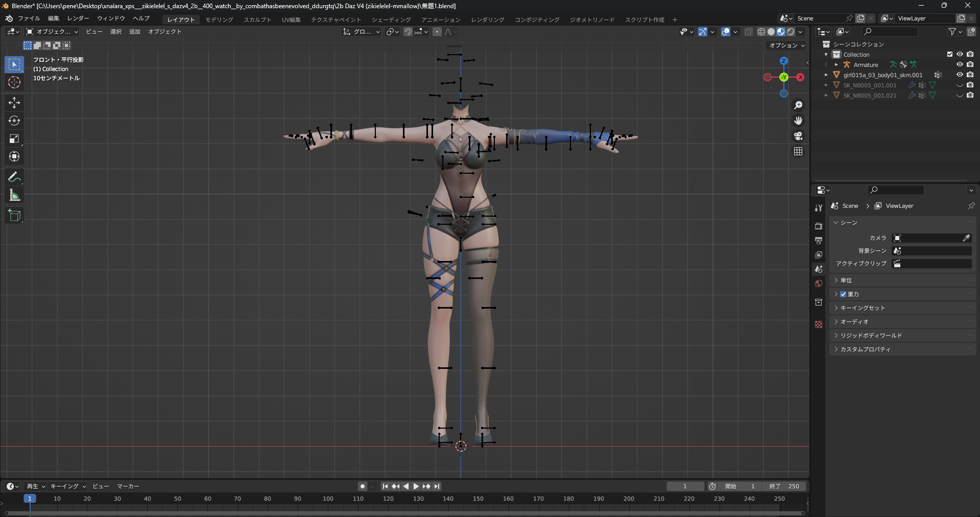Pin the properties editor context
This screenshot has height=517, width=980.
click(x=971, y=206)
